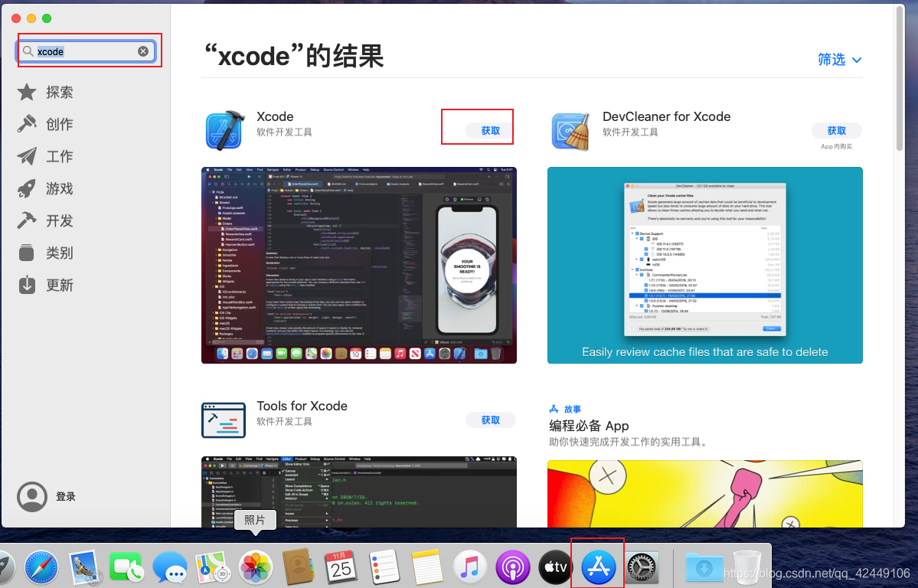918x588 pixels.
Task: Open System Preferences from the Dock
Action: click(x=642, y=569)
